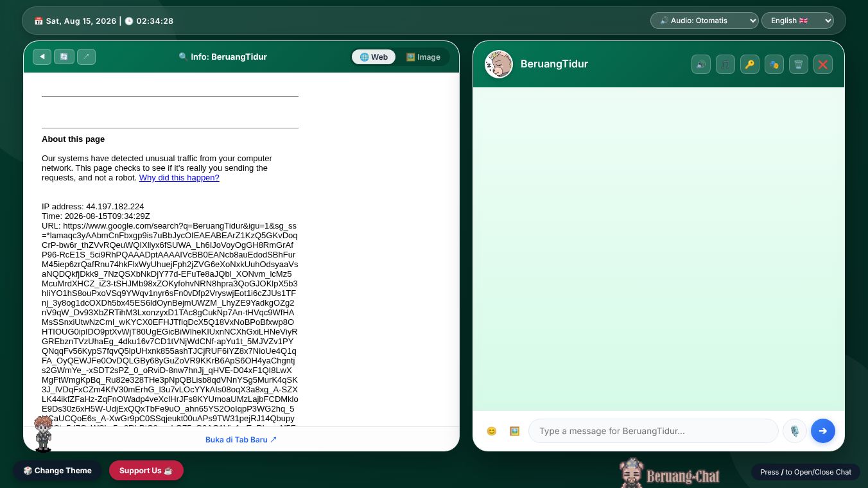Send the message with the blue arrow

[x=823, y=431]
